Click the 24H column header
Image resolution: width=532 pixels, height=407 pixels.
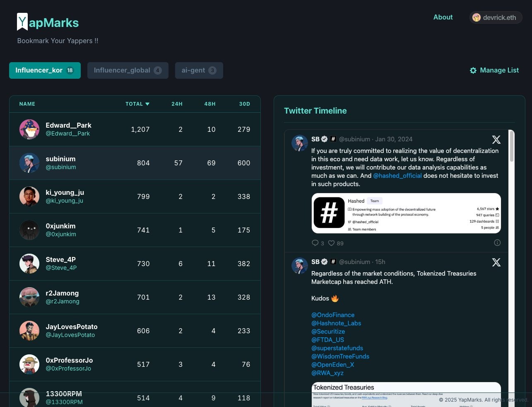click(177, 104)
